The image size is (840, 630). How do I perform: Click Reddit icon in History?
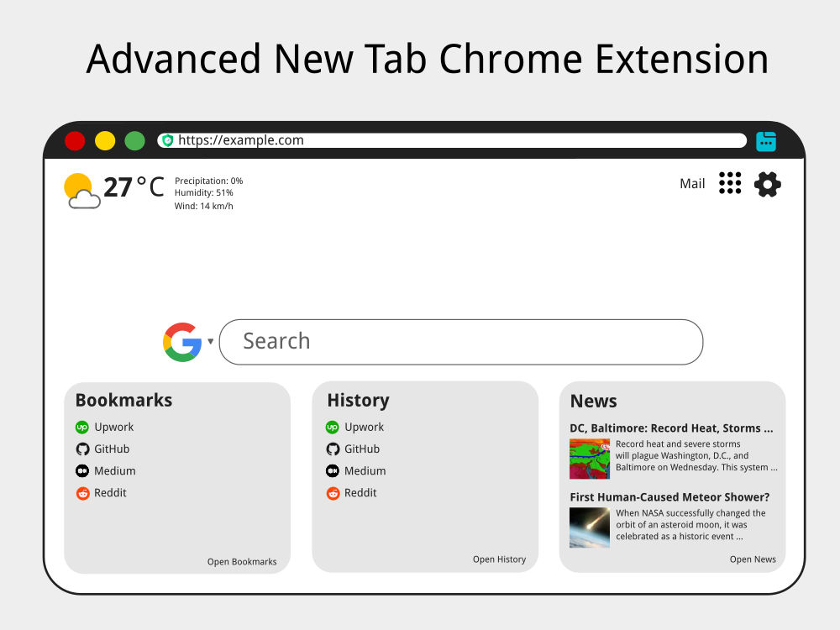[x=333, y=493]
